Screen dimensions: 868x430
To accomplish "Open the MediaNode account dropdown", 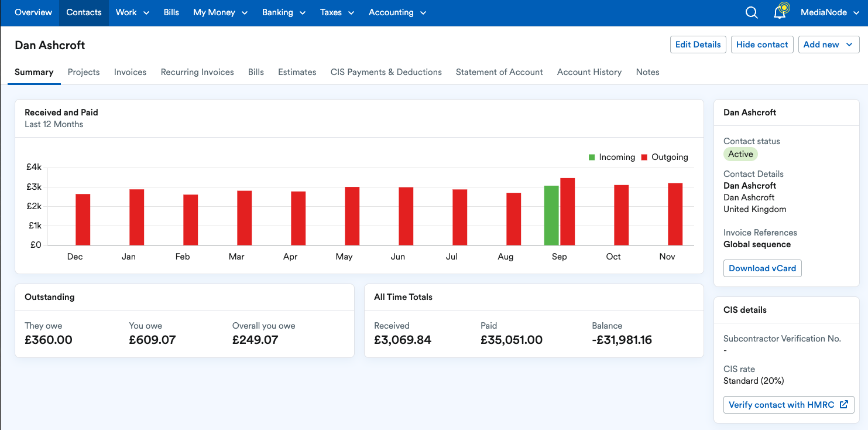I will (830, 12).
